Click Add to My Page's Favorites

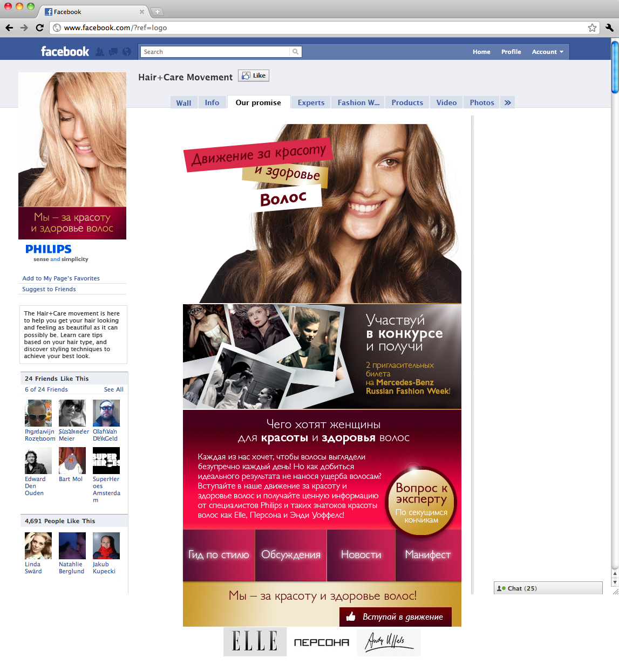61,278
